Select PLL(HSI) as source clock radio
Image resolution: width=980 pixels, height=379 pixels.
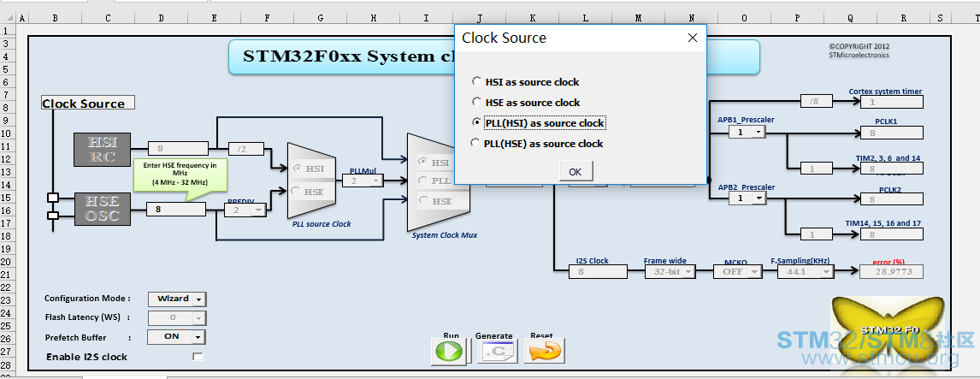tap(477, 122)
